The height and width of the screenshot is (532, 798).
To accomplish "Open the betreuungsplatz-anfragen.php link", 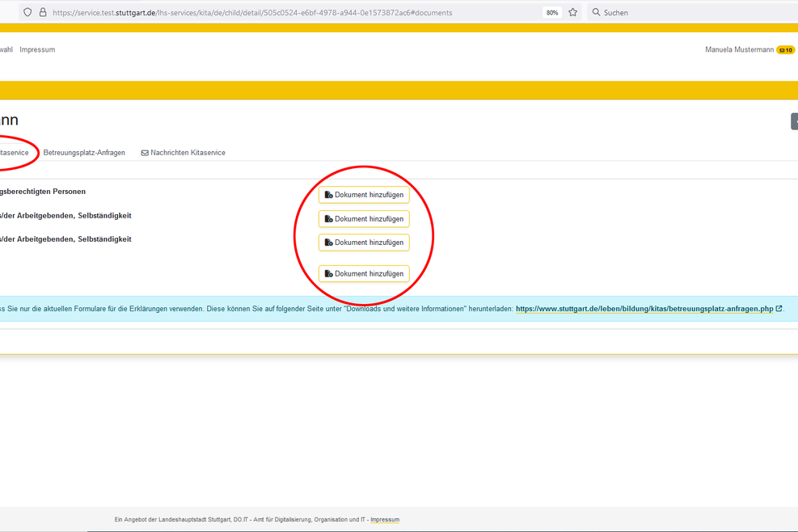I will pyautogui.click(x=644, y=309).
